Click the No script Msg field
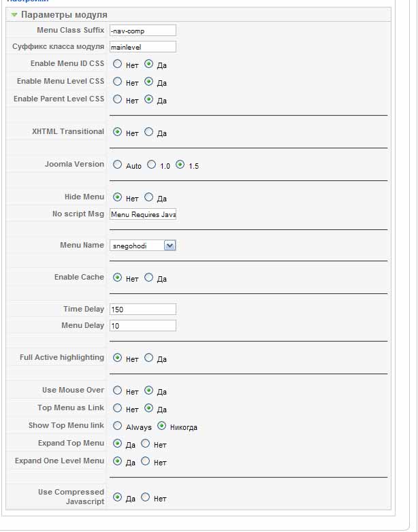 coord(142,214)
